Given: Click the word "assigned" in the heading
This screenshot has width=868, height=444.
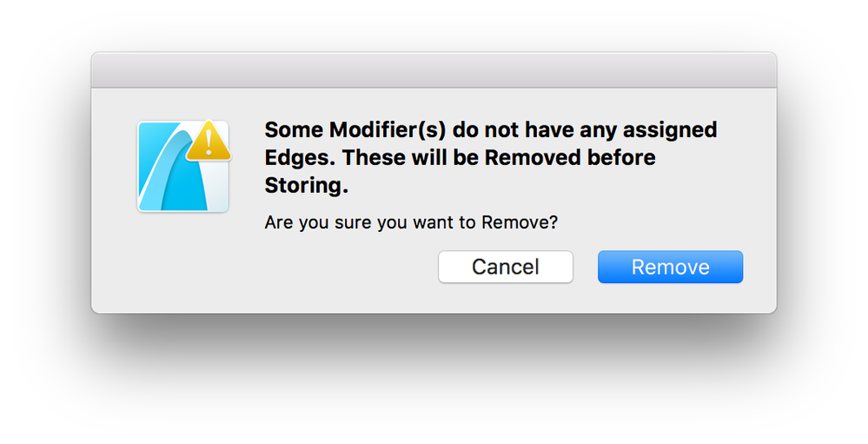Looking at the screenshot, I should click(670, 130).
